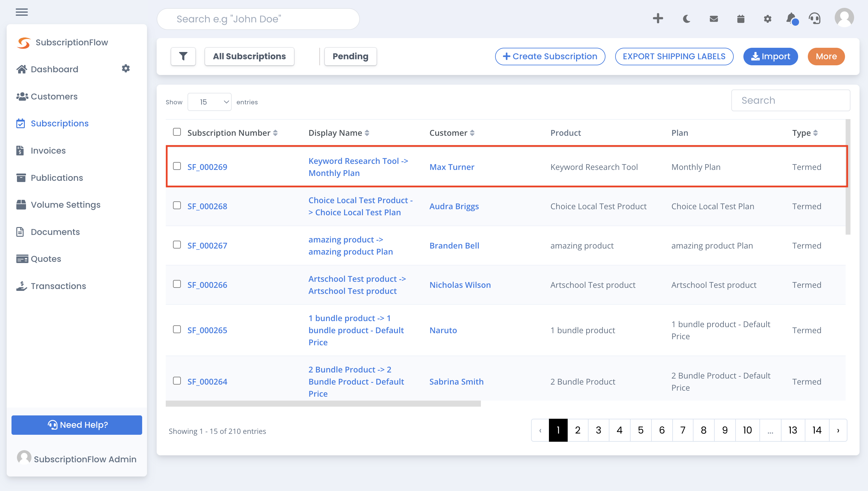Open Customers in sidebar
868x491 pixels.
[x=47, y=96]
